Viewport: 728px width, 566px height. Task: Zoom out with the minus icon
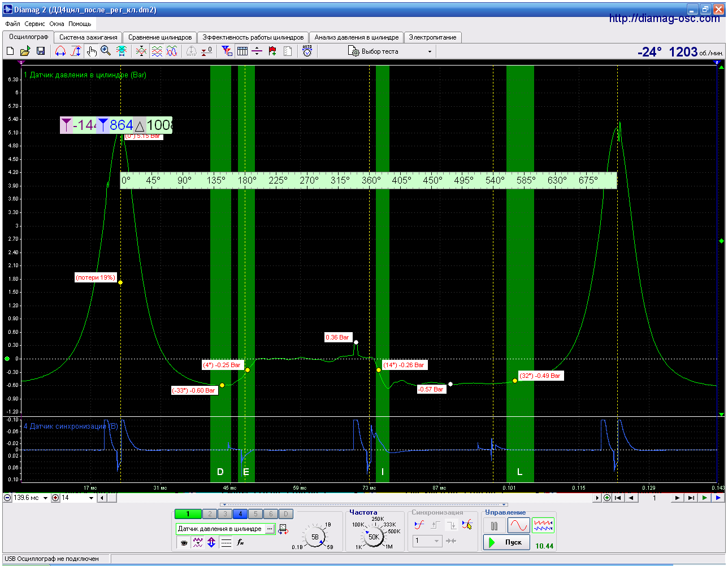pyautogui.click(x=7, y=498)
